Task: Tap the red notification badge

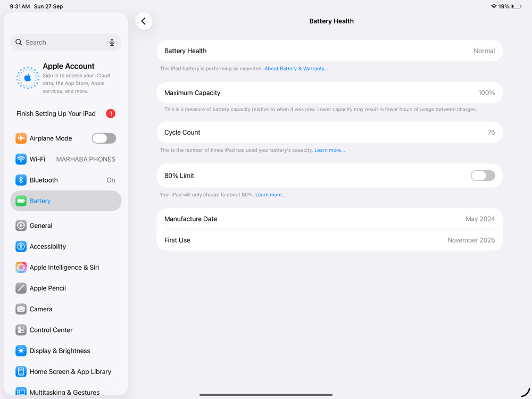Action: click(111, 113)
